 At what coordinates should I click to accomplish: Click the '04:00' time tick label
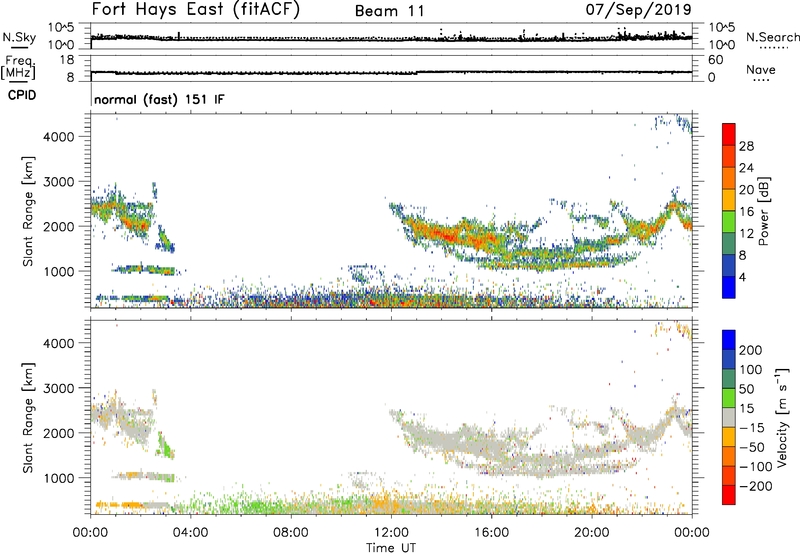(x=190, y=533)
